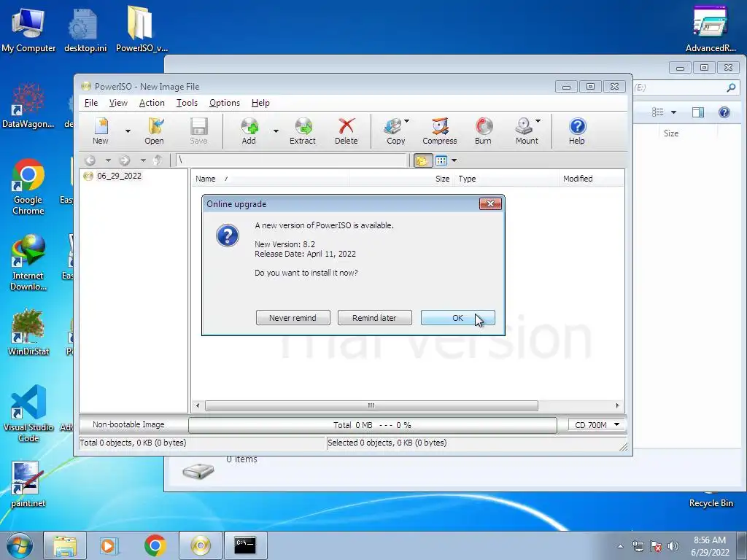Open an image file with Open icon

click(155, 131)
